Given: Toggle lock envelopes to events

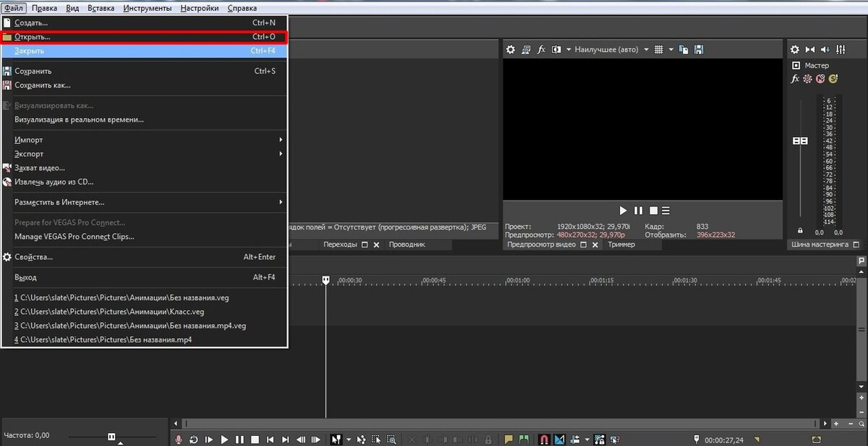Looking at the screenshot, I should (x=598, y=439).
